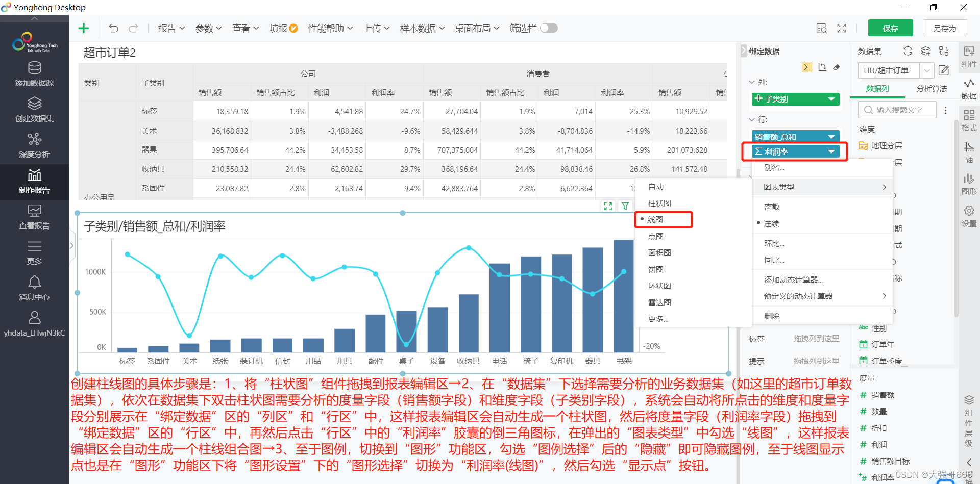Collapse the 列 section chevron
This screenshot has height=484, width=980.
point(752,82)
